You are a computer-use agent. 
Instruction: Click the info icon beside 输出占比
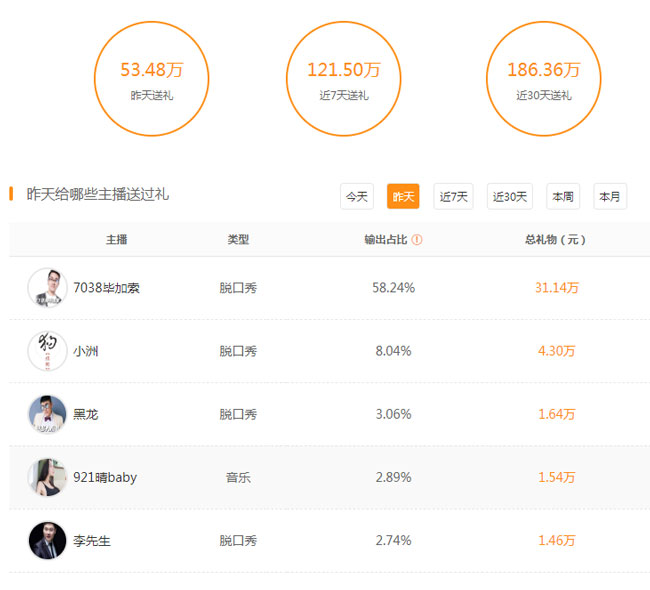[x=417, y=240]
